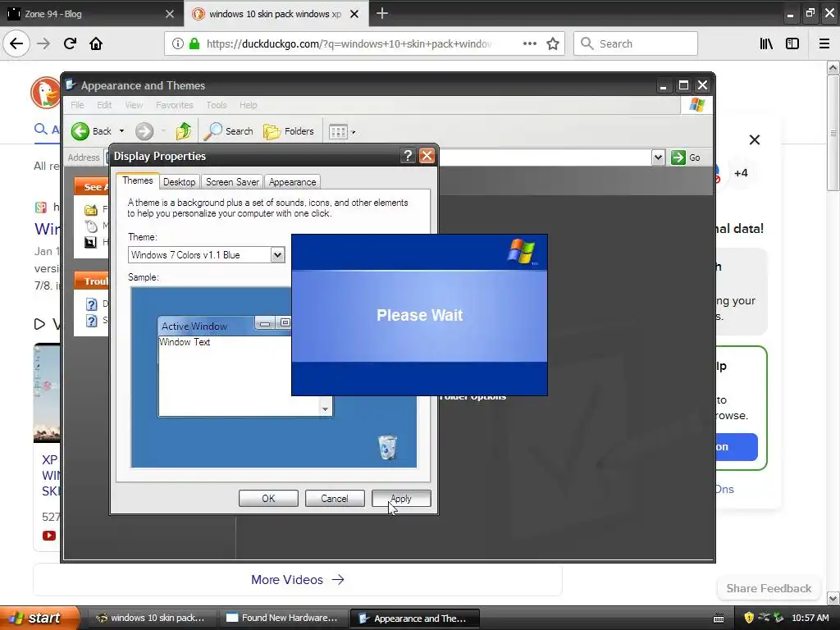Click Share Feedback button
Viewport: 840px width, 630px height.
(x=769, y=588)
